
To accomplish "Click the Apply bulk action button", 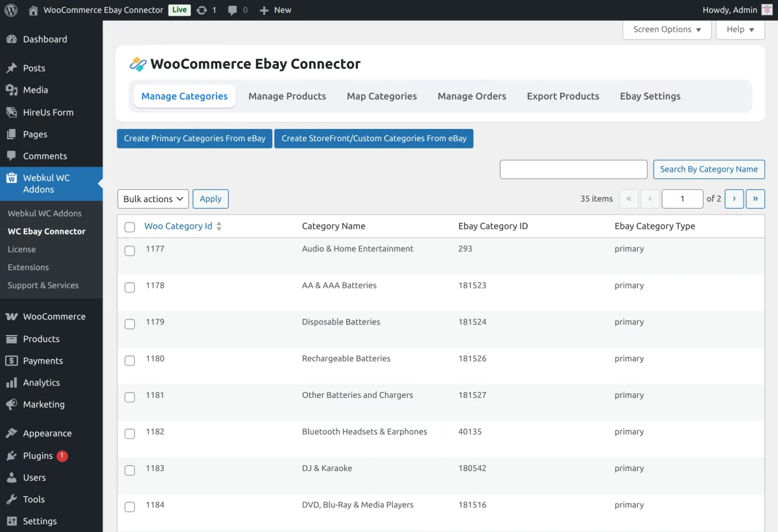I will [x=211, y=199].
